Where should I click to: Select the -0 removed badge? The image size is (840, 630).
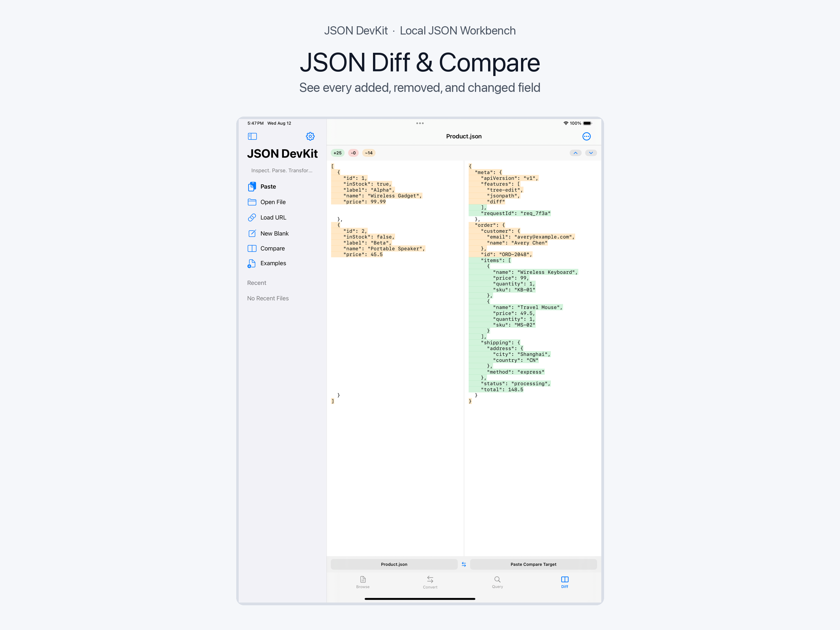(353, 153)
